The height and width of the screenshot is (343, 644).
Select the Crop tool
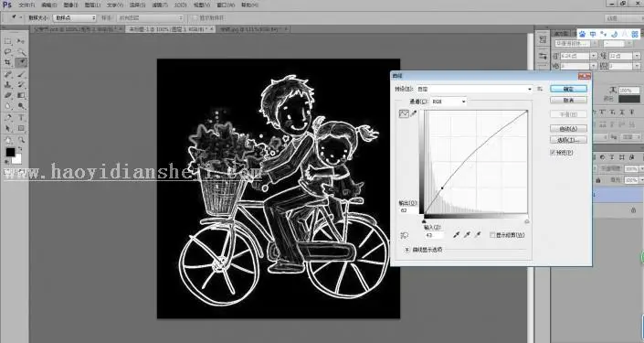coord(8,62)
